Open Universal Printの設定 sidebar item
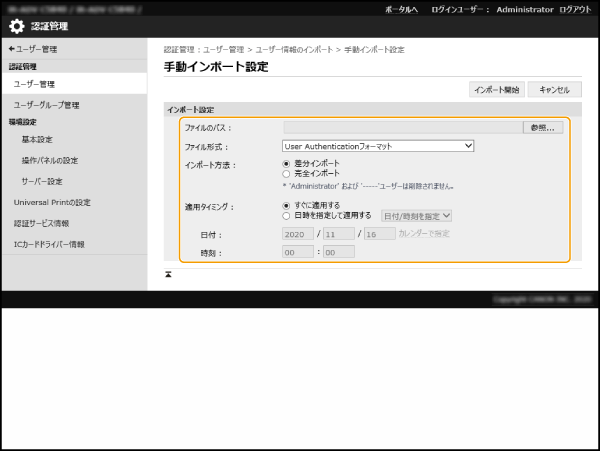Image resolution: width=600 pixels, height=451 pixels. pyautogui.click(x=52, y=202)
